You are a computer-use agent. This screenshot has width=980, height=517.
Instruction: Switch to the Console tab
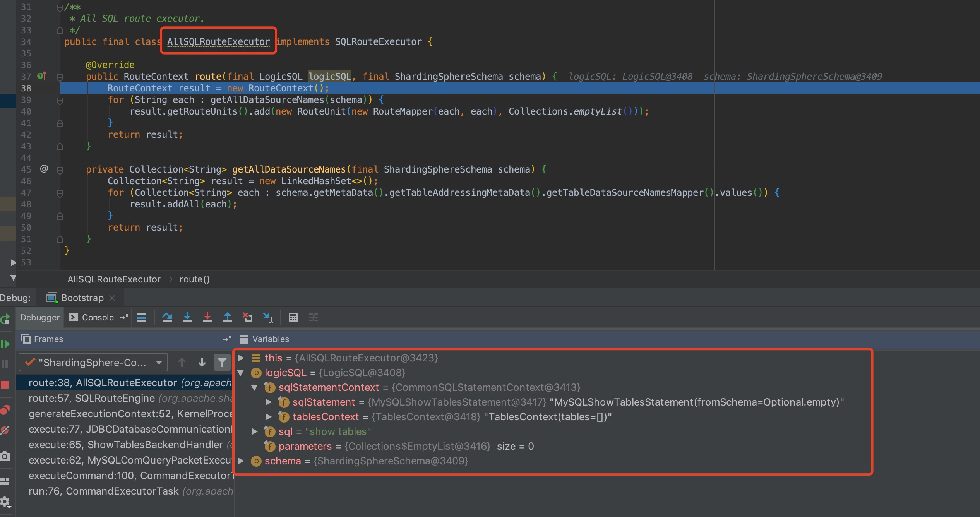pyautogui.click(x=98, y=317)
